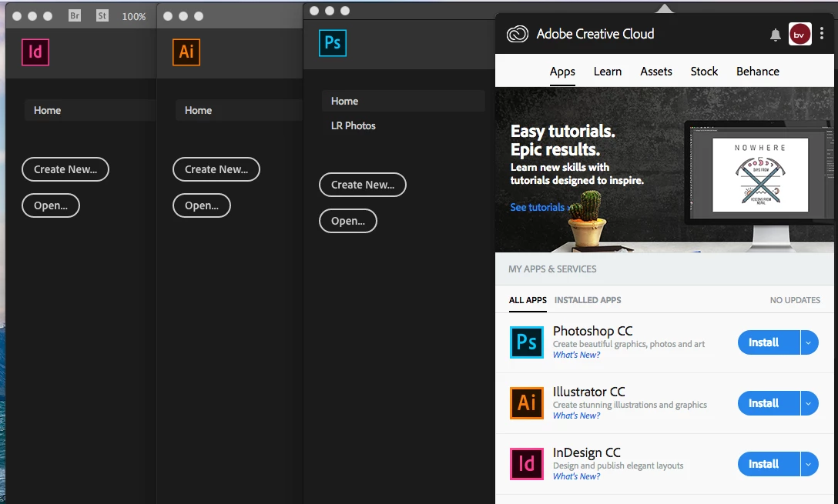Click the InDesign CC app title
This screenshot has height=504, width=838.
pyautogui.click(x=587, y=452)
